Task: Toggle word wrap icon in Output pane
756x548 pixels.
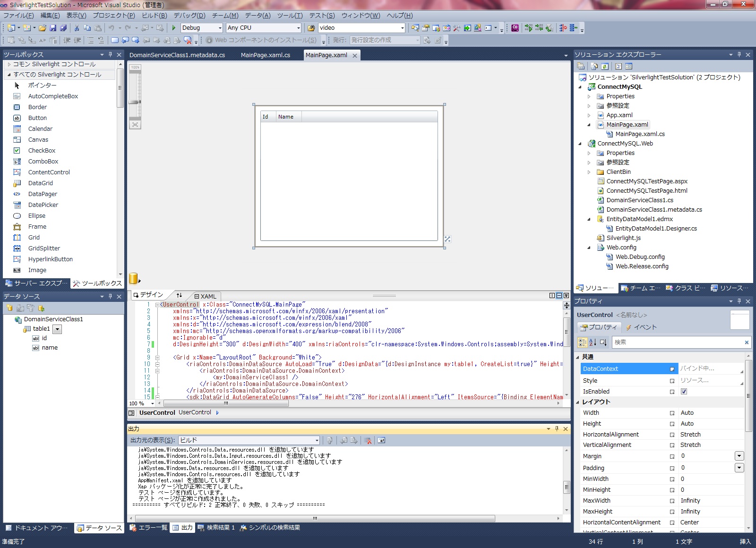Action: point(381,440)
